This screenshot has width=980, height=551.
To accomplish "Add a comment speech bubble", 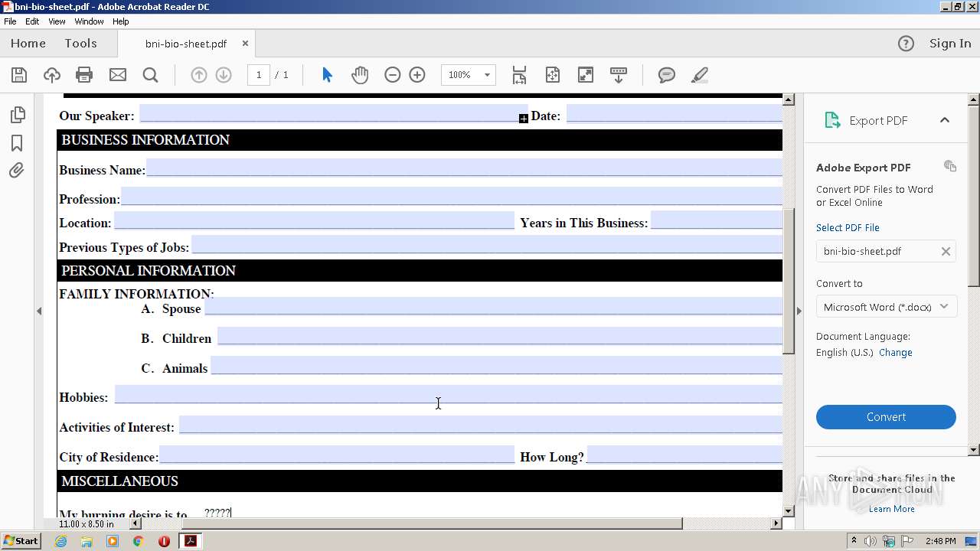I will coord(667,75).
